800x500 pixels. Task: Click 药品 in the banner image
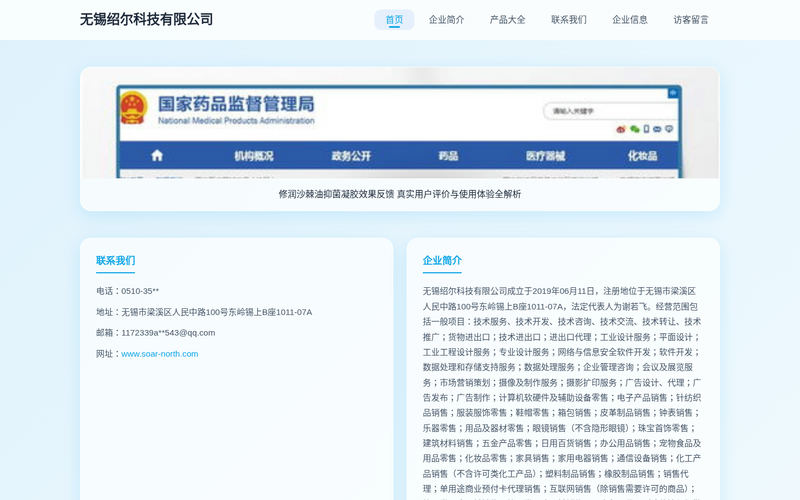448,156
